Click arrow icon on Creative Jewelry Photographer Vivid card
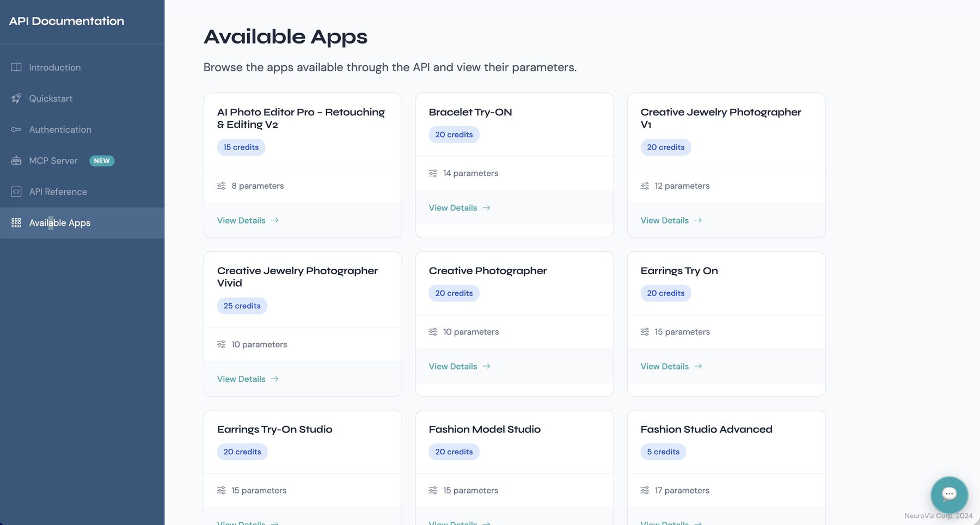 pyautogui.click(x=275, y=379)
